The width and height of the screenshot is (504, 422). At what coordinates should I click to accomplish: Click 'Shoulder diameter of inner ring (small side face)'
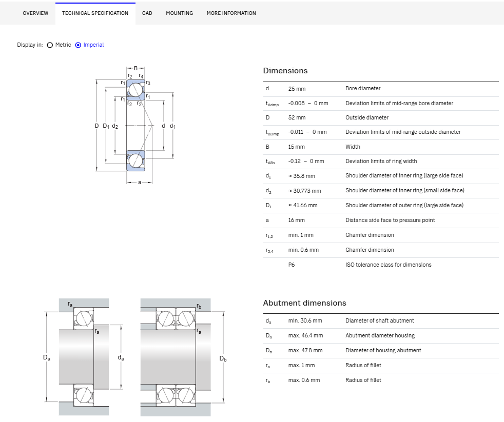click(405, 190)
